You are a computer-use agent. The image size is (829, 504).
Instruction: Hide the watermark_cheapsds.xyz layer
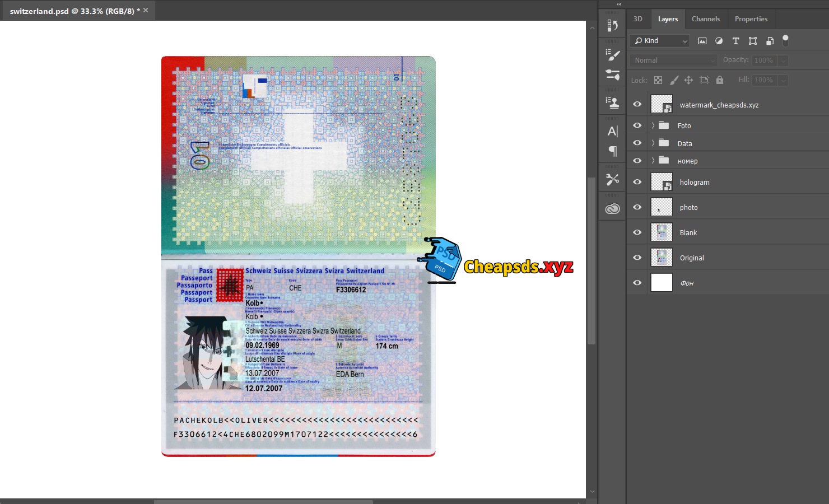pos(637,104)
